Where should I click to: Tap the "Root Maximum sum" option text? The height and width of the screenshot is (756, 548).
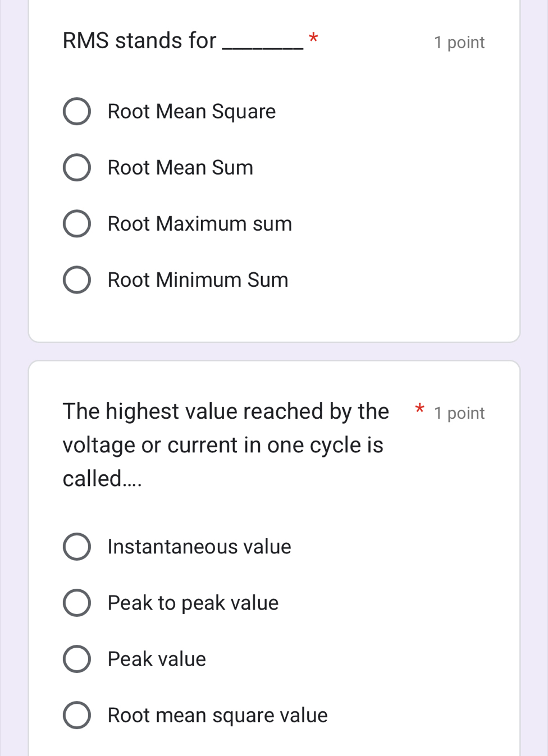[x=199, y=224]
